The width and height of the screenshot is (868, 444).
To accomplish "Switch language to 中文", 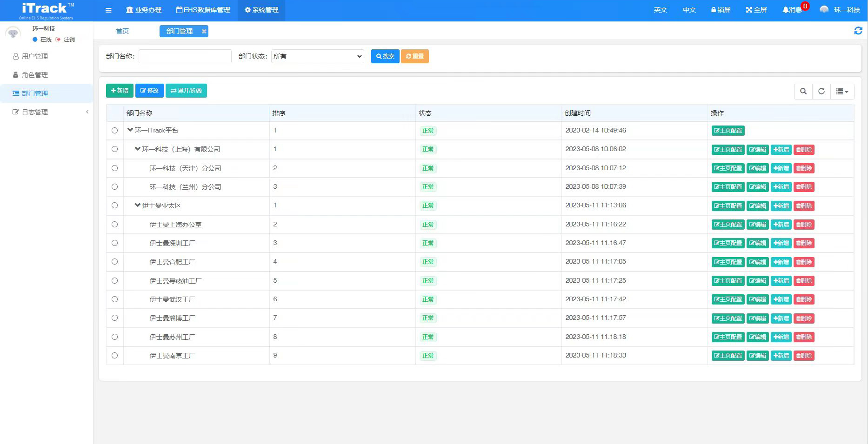I will click(689, 10).
